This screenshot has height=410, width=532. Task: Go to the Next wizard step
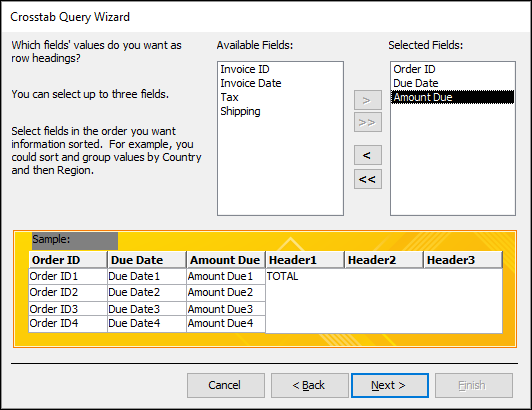click(390, 385)
